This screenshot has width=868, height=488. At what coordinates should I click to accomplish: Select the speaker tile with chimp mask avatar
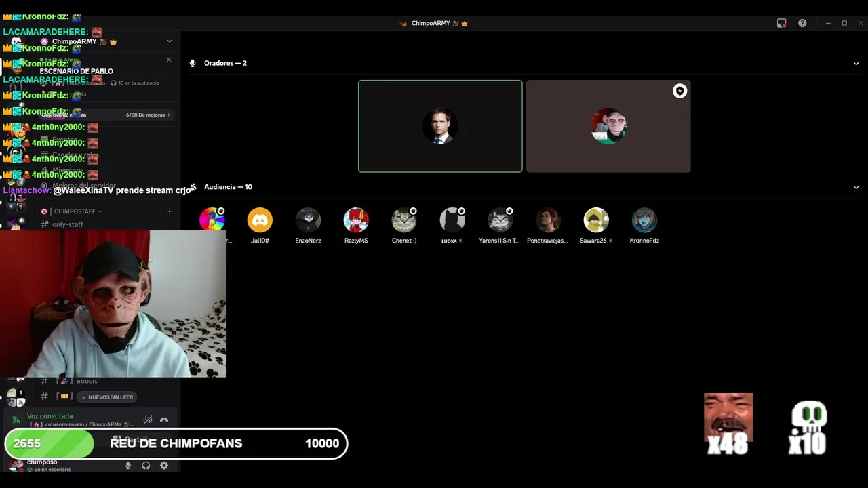coord(608,126)
